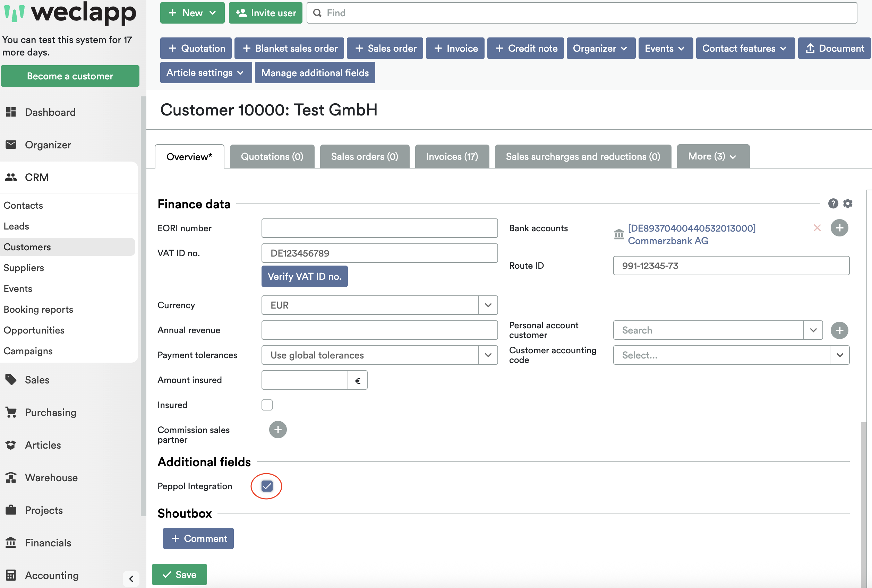Image resolution: width=872 pixels, height=588 pixels.
Task: Switch to the Invoices (17) tab
Action: point(452,156)
